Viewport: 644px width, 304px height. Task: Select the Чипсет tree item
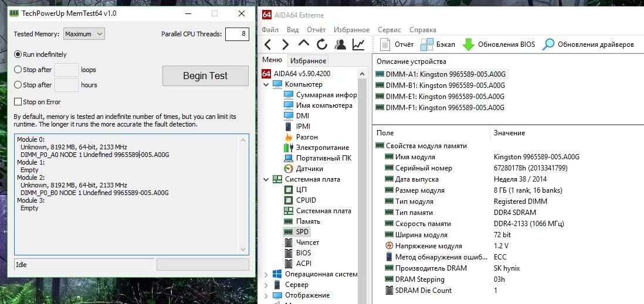(x=301, y=242)
